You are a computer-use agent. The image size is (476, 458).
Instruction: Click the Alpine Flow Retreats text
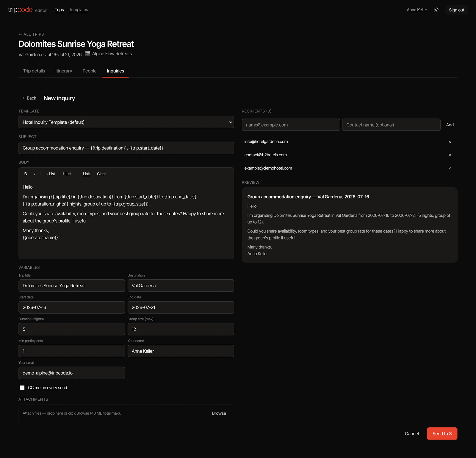112,54
